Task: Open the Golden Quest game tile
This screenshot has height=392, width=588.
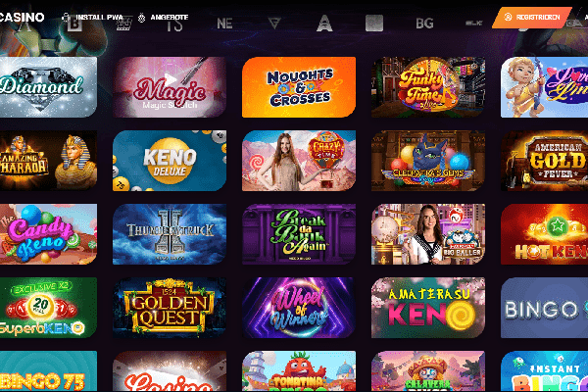Action: point(170,308)
